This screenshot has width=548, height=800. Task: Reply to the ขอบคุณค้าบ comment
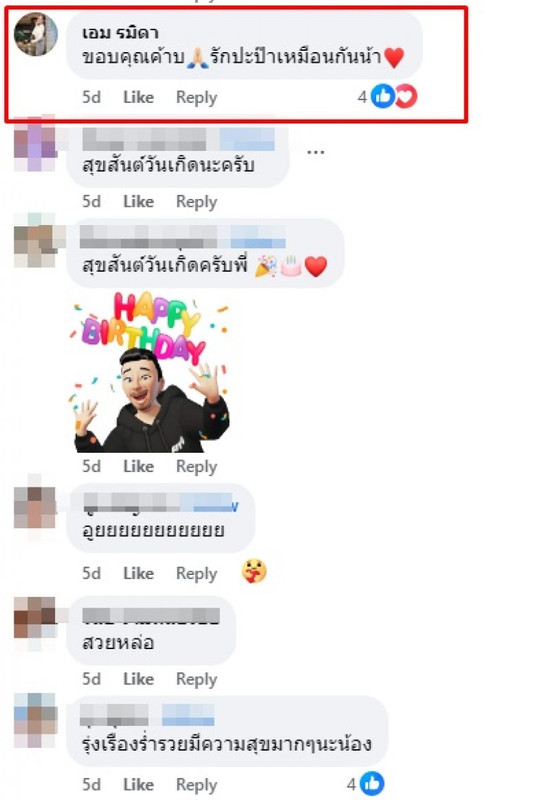[x=196, y=97]
